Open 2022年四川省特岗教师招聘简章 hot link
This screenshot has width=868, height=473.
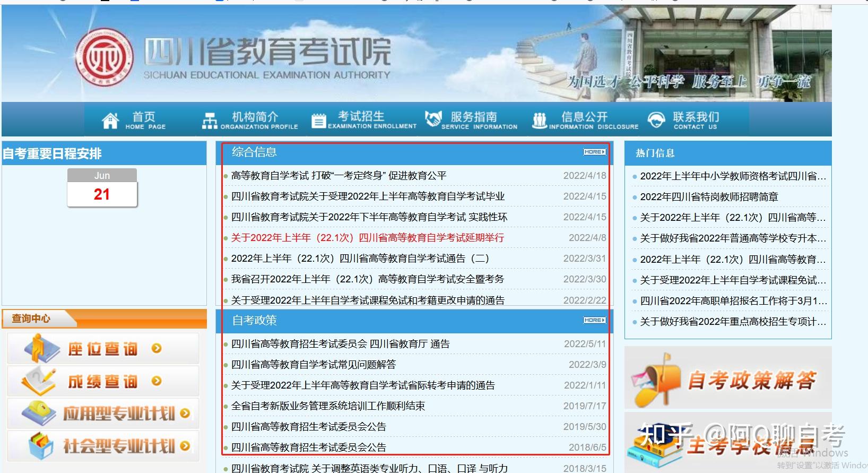coord(709,197)
